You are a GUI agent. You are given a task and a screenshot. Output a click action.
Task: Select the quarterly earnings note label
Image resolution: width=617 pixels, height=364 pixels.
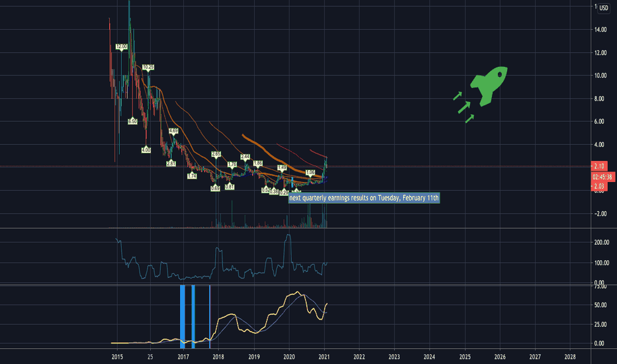point(364,198)
